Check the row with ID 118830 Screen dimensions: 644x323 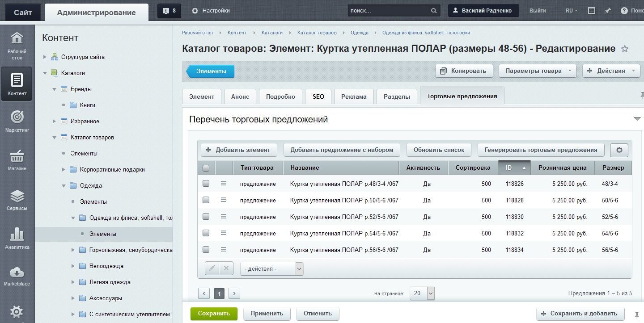[206, 216]
